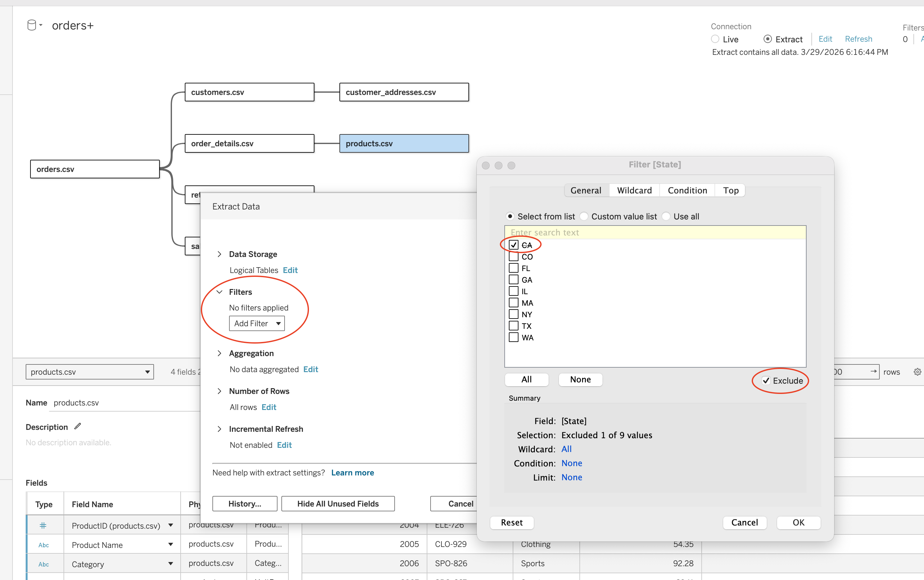Toggle the Exclude checkbox
Viewport: 924px width, 580px height.
tap(766, 380)
